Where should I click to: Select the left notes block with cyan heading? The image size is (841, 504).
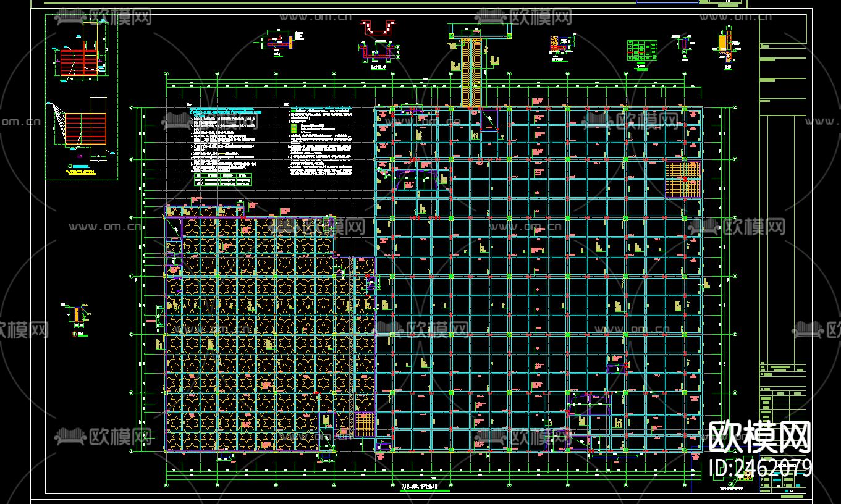tap(225, 139)
